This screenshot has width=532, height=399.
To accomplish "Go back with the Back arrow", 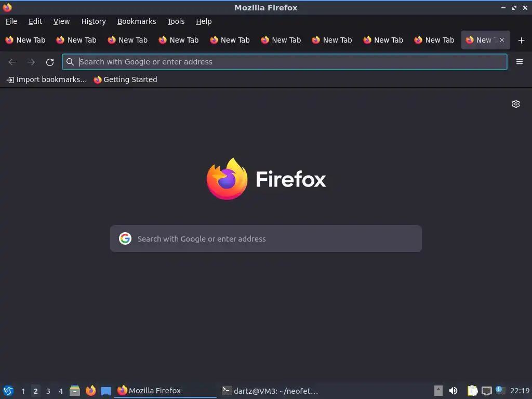I will pyautogui.click(x=12, y=62).
